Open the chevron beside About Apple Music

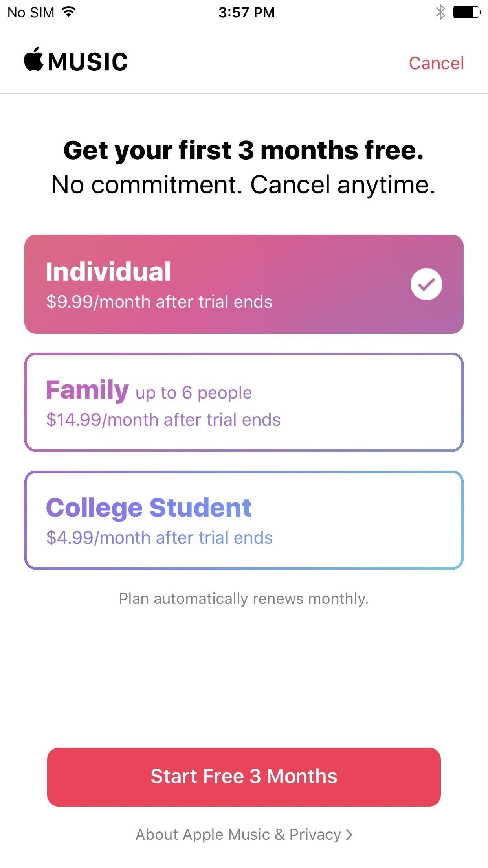349,835
